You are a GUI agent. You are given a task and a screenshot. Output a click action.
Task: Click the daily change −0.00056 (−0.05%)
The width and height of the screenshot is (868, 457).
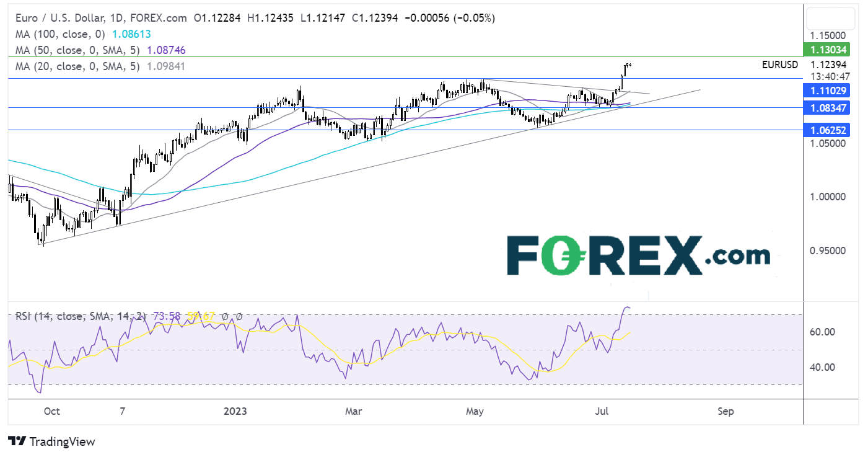click(x=450, y=18)
